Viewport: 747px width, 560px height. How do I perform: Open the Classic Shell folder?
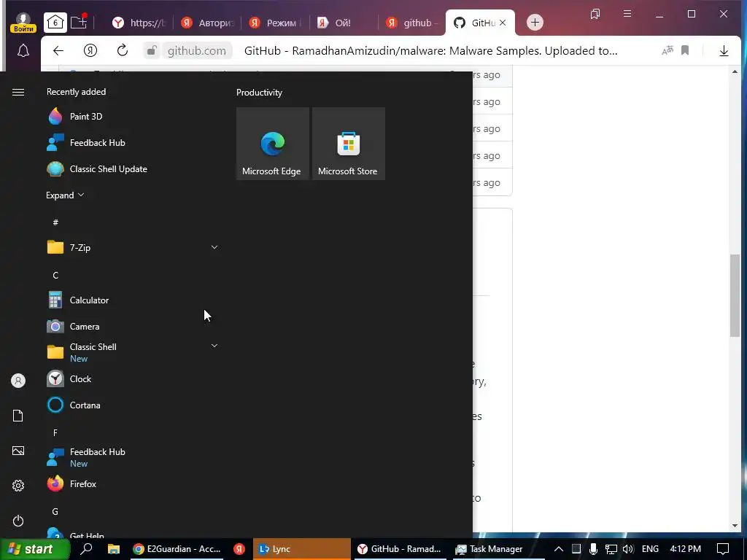tap(131, 352)
